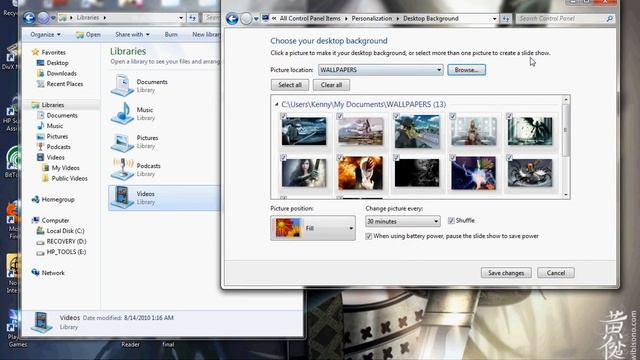The height and width of the screenshot is (360, 640).
Task: Toggle checkbox on woman with sword wallpaper
Action: click(283, 158)
